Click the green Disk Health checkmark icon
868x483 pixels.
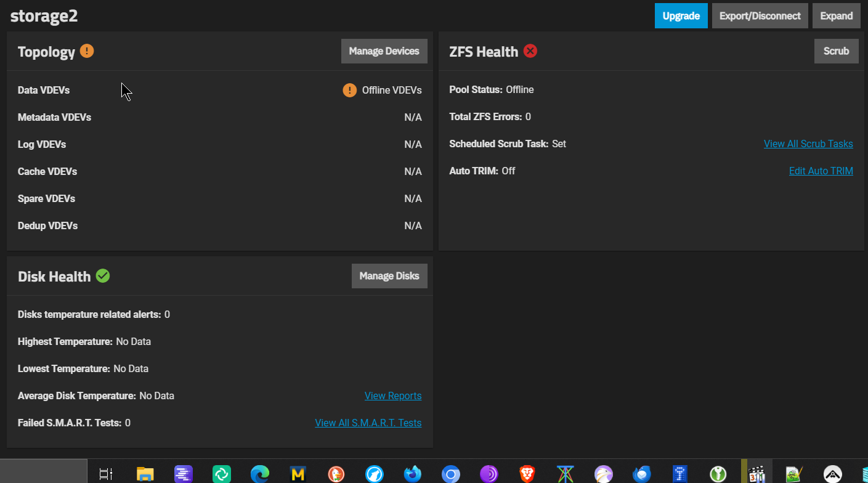point(103,276)
